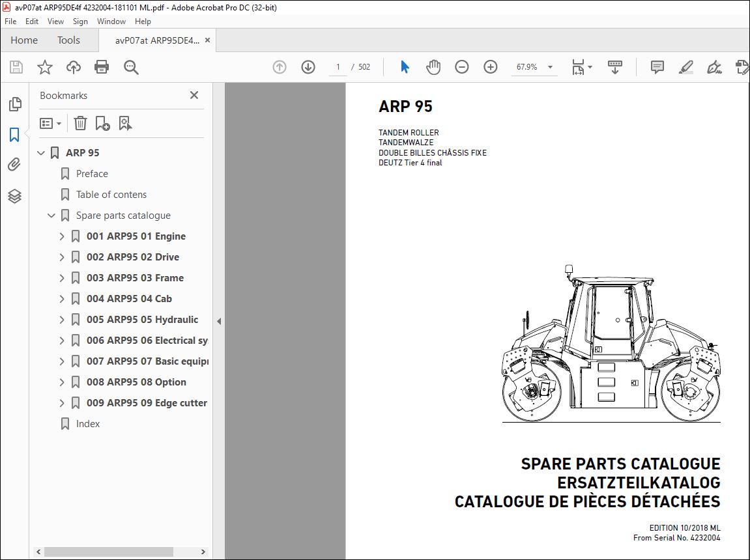Add a comment with the sticky note icon
The height and width of the screenshot is (560, 750).
[657, 67]
